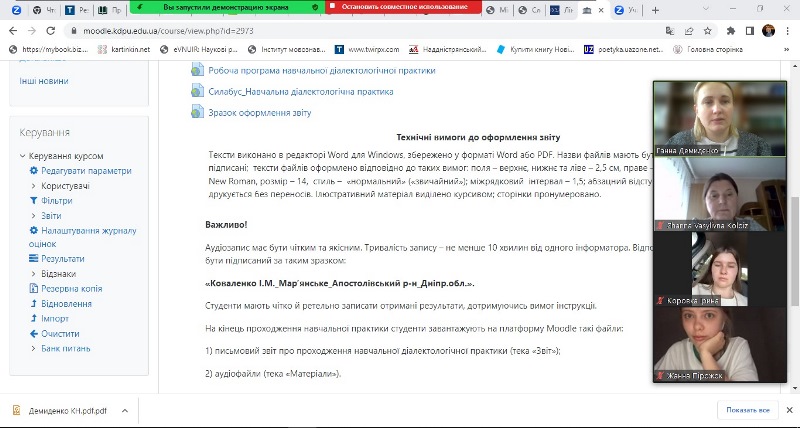800x428 pixels.
Task: Click the table icon beside Результати
Action: [34, 258]
